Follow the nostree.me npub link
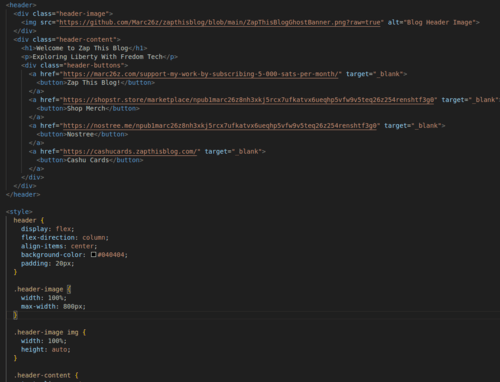Screen dimensions: 500x382 click(x=220, y=126)
